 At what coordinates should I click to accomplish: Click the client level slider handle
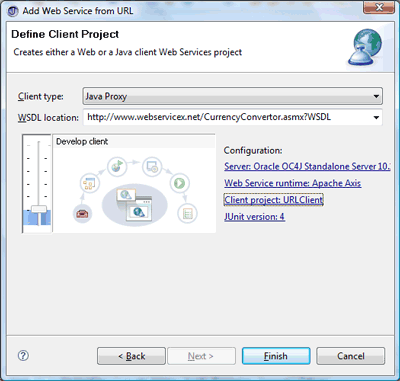pos(39,209)
